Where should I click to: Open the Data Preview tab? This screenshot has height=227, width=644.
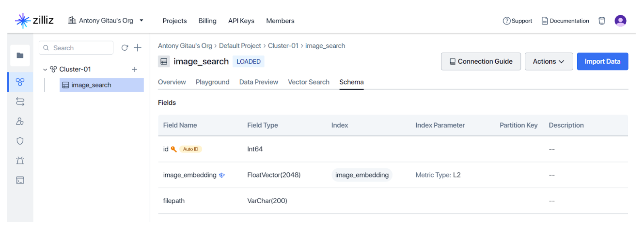coord(259,82)
